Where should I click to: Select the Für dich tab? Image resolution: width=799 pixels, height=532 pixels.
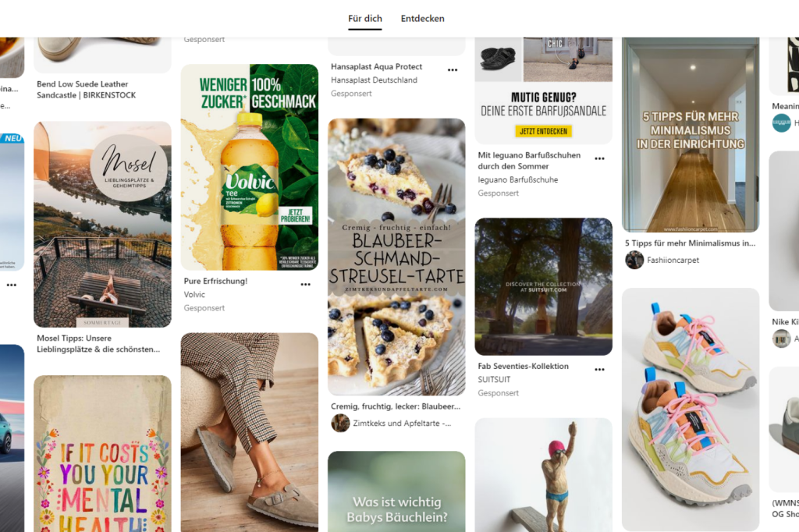[365, 19]
